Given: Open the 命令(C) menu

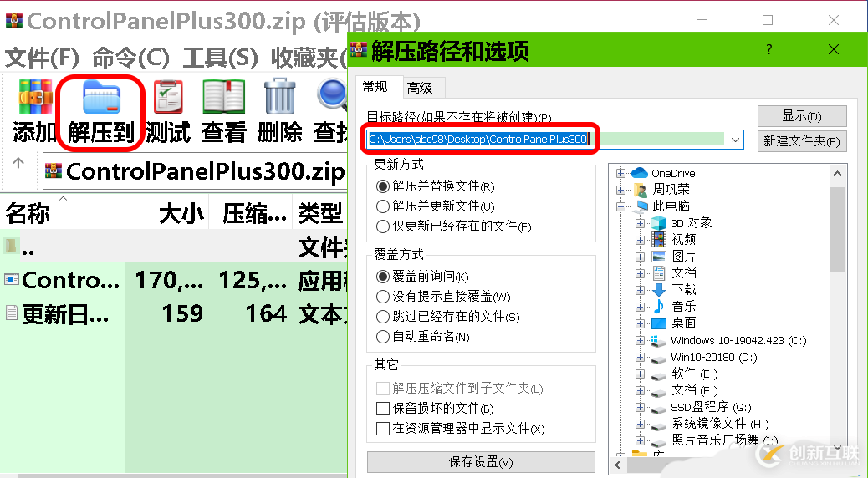Looking at the screenshot, I should pos(130,58).
